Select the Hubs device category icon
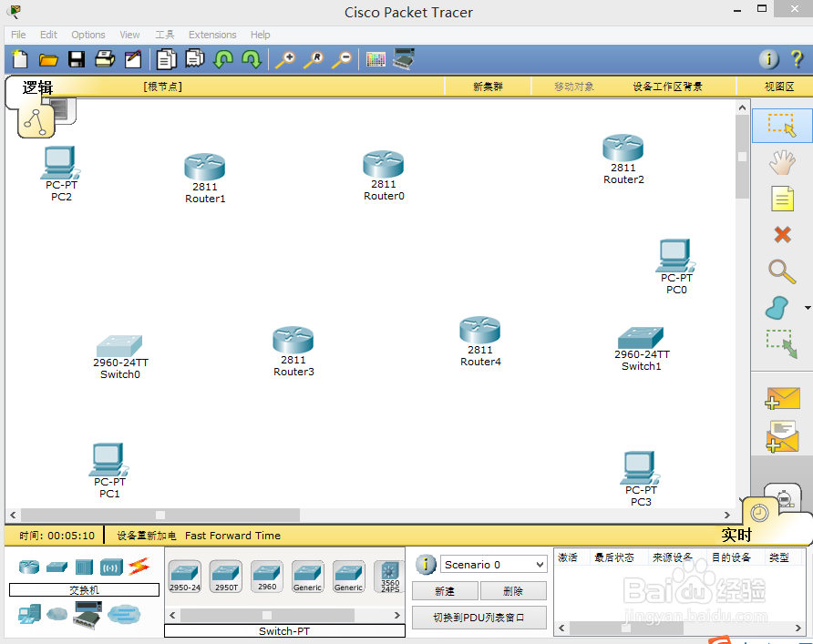The height and width of the screenshot is (644, 813). (x=84, y=567)
